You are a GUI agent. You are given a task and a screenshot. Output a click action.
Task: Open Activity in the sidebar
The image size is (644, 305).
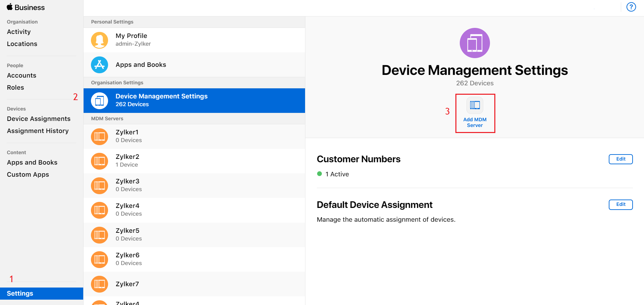pyautogui.click(x=19, y=32)
